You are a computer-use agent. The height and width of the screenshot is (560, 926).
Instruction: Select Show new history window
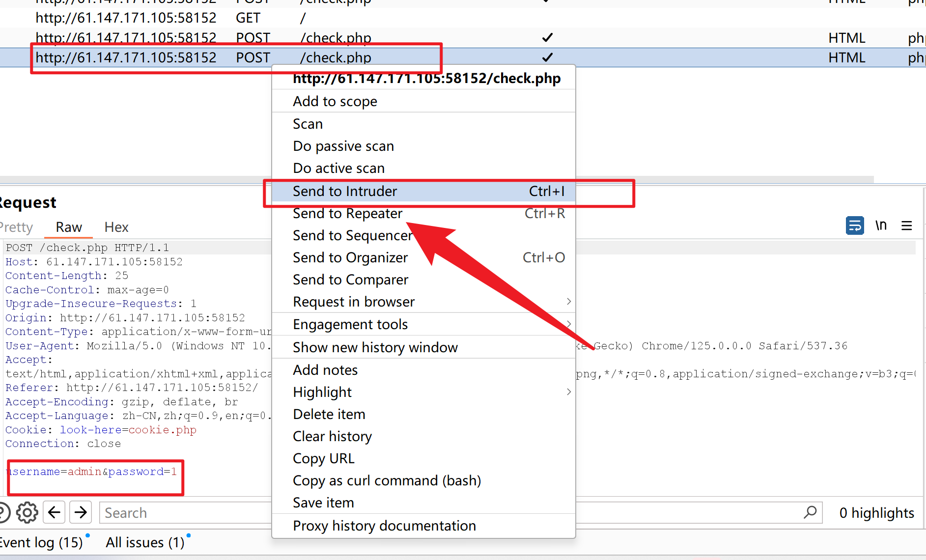[423, 347]
